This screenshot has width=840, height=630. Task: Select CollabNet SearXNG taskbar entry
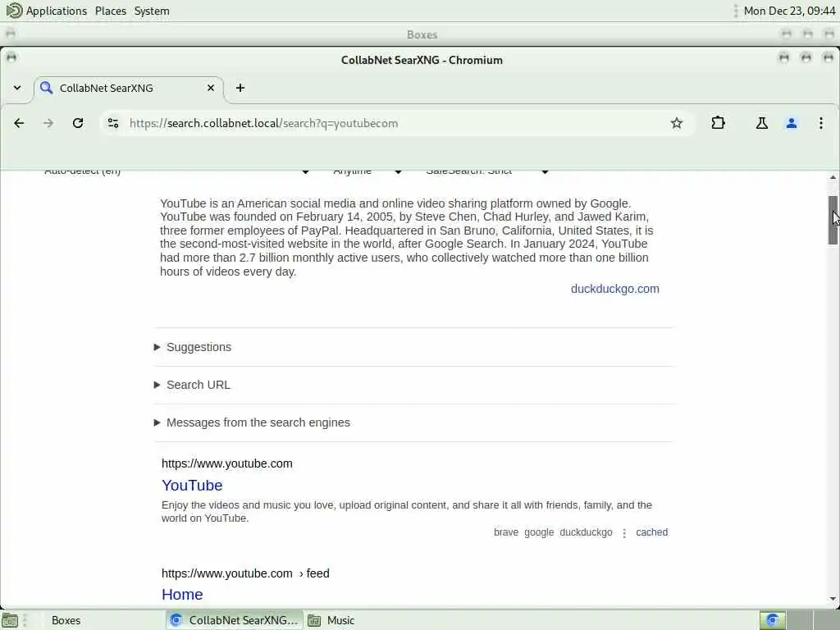(x=235, y=620)
